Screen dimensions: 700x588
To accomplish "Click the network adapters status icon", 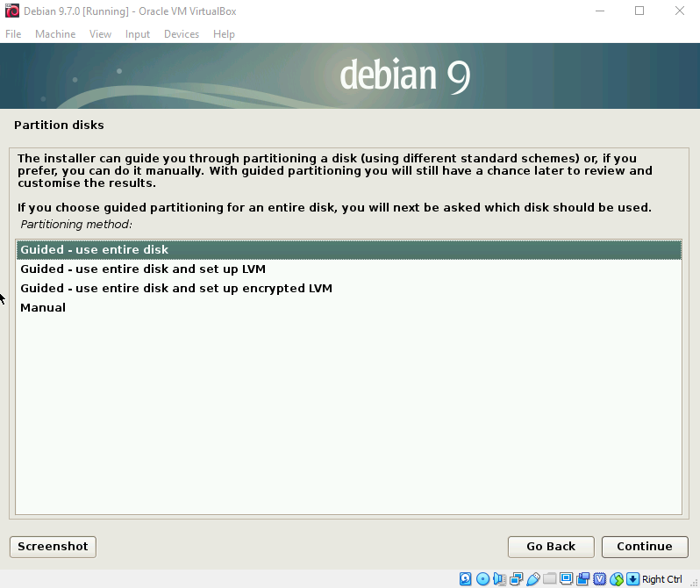I will 516,579.
